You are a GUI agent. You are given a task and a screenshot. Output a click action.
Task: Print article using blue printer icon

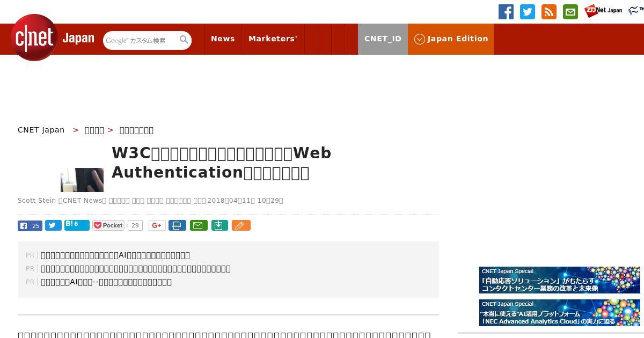point(177,225)
